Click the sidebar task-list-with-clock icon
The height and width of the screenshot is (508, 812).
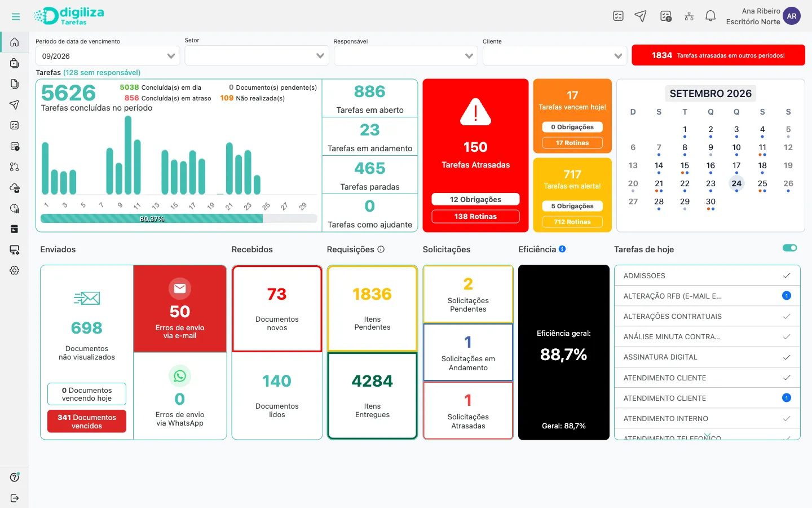click(x=15, y=146)
